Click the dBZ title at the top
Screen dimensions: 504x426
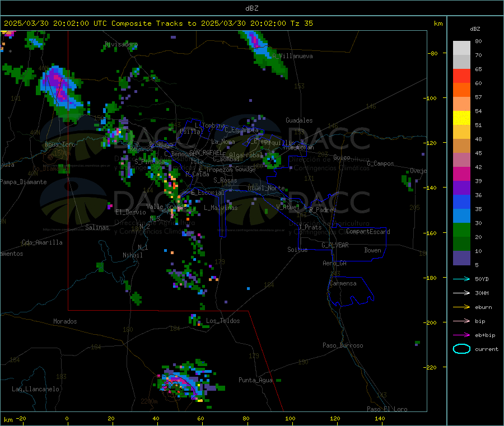251,8
